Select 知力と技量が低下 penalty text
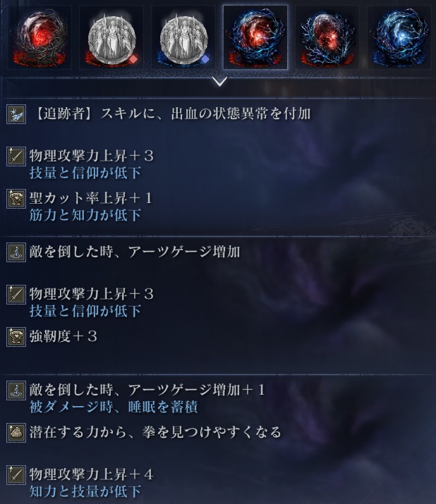Viewport: 436px width, 504px height. pos(85,491)
